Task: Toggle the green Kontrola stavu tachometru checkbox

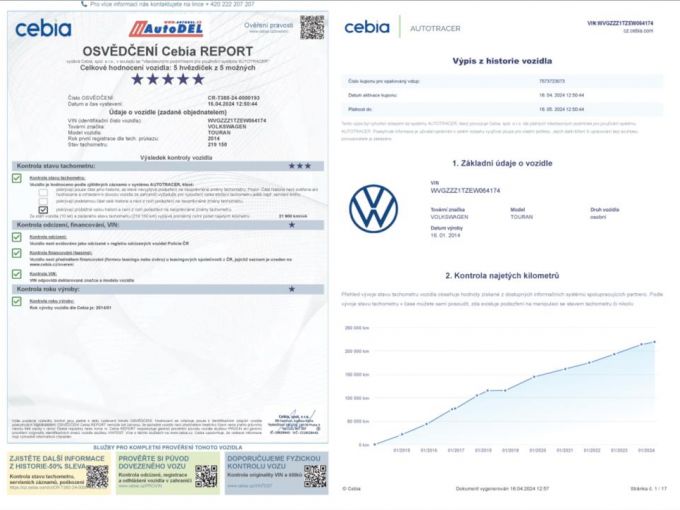Action: pyautogui.click(x=17, y=178)
